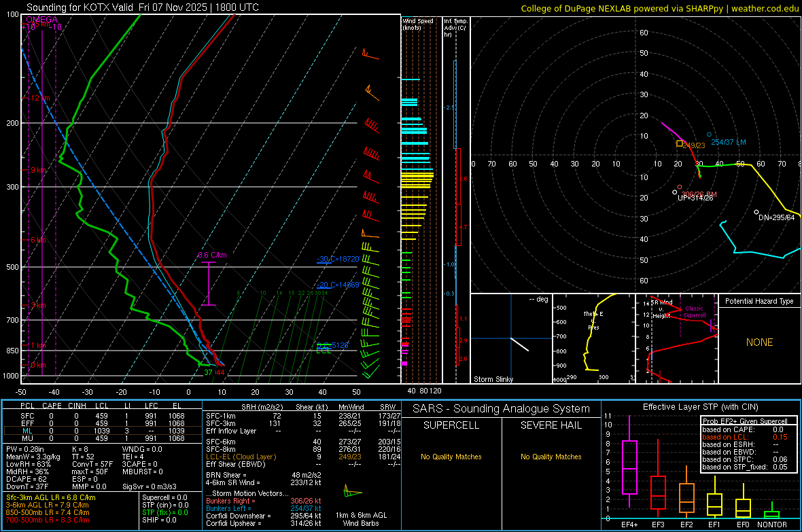Click the 1km & 6km AGL wind barb icon
Screen dimensions: 802x532
[353, 492]
